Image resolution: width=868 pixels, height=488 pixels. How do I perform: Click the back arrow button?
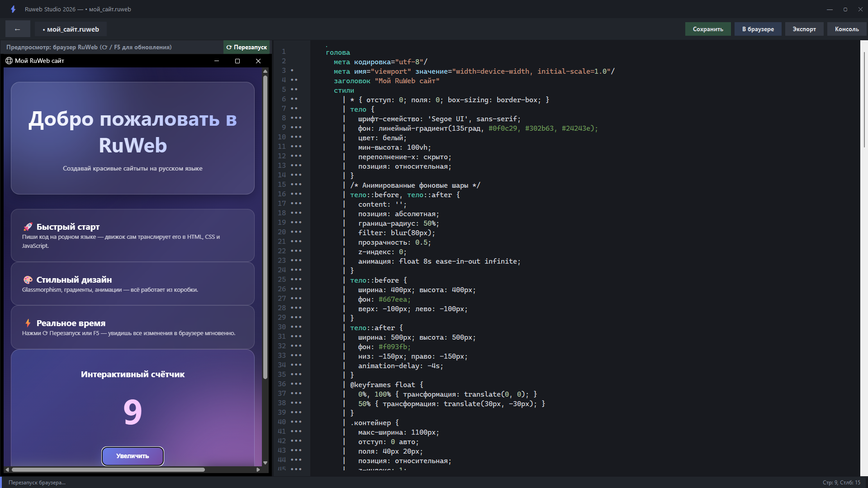(x=18, y=29)
